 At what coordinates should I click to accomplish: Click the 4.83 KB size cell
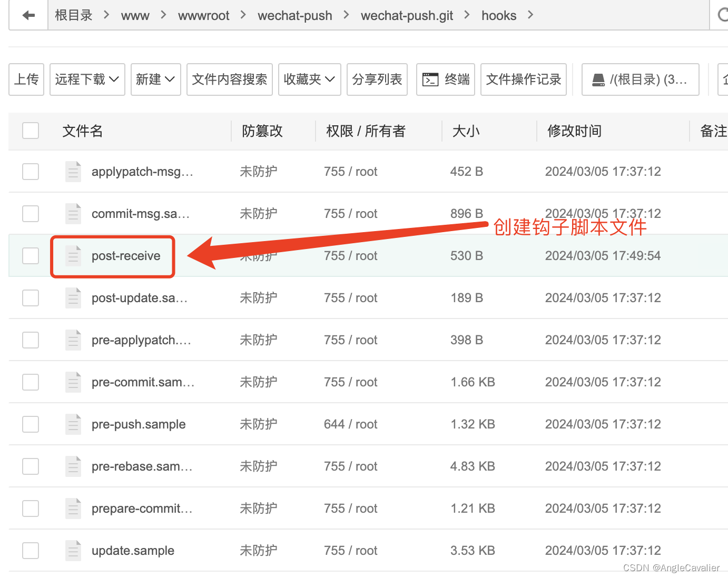click(x=473, y=466)
